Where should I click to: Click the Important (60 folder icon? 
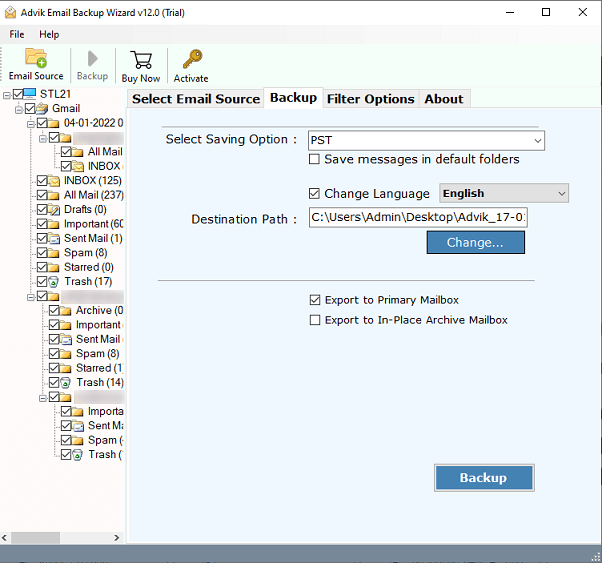coord(54,224)
